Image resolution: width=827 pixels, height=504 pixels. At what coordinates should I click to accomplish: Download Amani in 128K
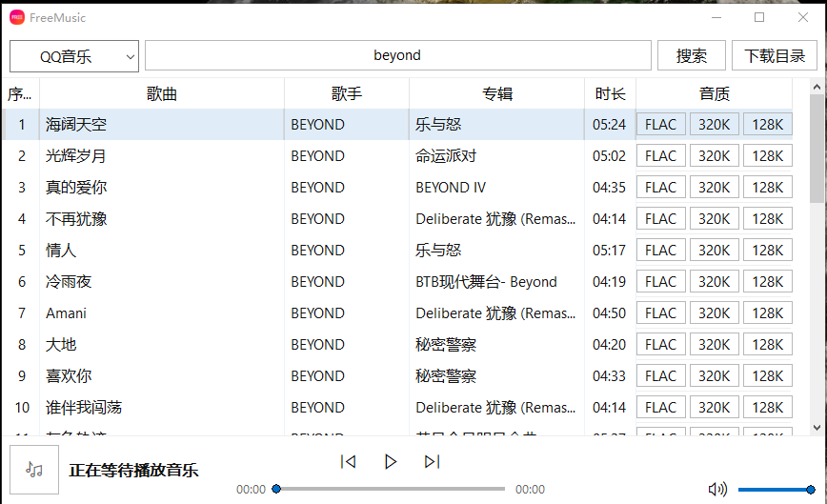767,313
